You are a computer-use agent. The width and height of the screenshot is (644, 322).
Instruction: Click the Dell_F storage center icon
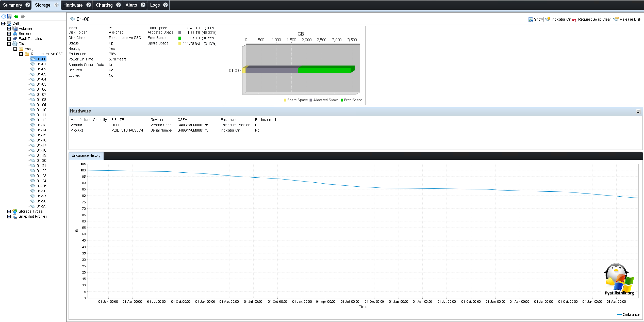pyautogui.click(x=9, y=23)
